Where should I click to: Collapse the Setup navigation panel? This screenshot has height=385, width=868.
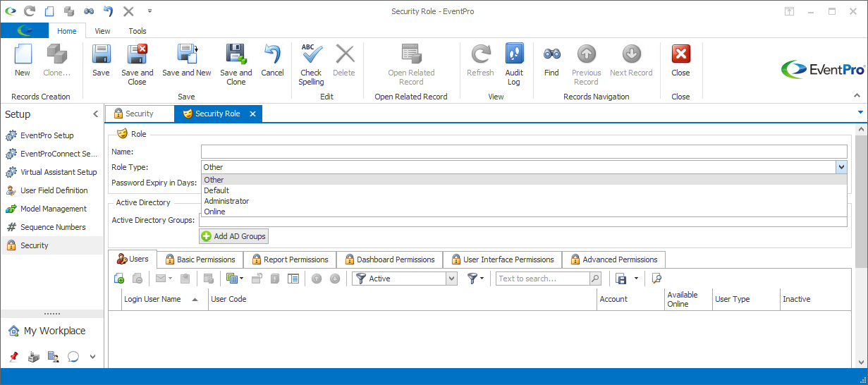click(96, 114)
